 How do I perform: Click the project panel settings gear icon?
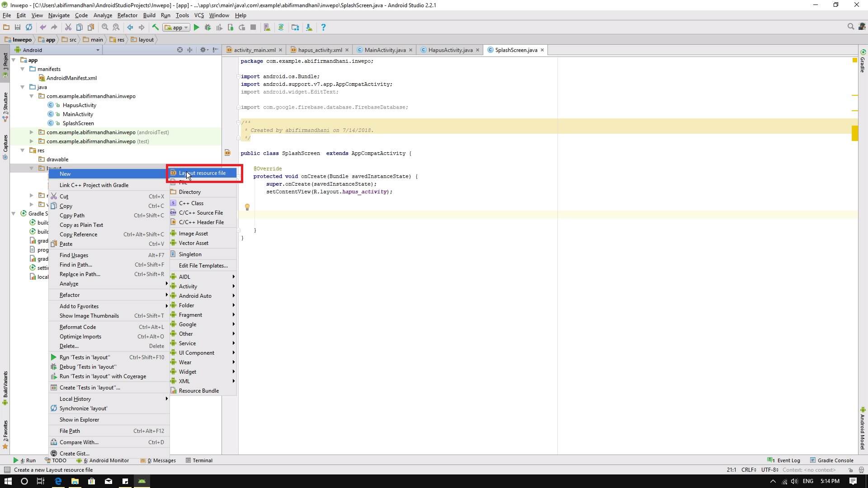(x=203, y=50)
